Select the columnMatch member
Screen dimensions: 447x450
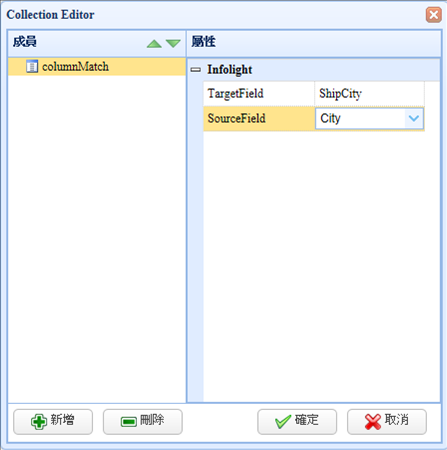(x=97, y=66)
